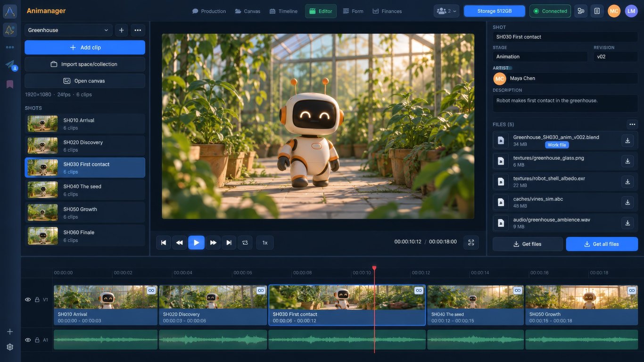Open the triangle project icon in sidebar
The width and height of the screenshot is (644, 362).
10,30
